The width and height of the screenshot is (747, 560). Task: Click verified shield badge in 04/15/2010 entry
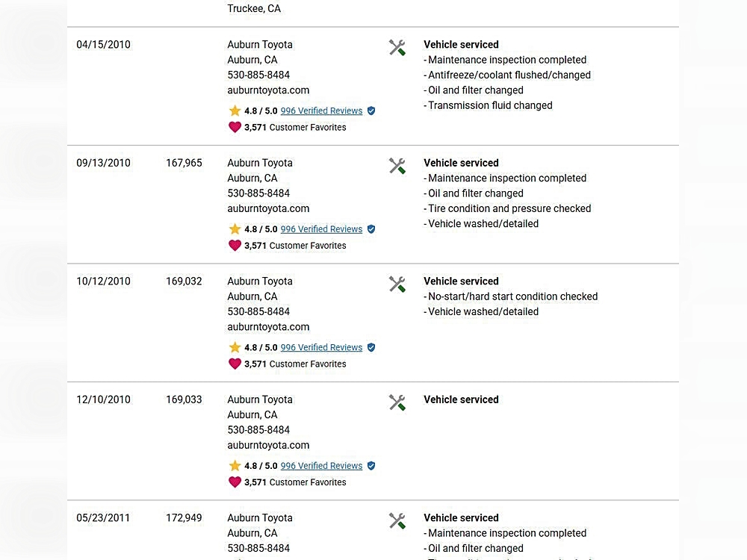(x=371, y=111)
